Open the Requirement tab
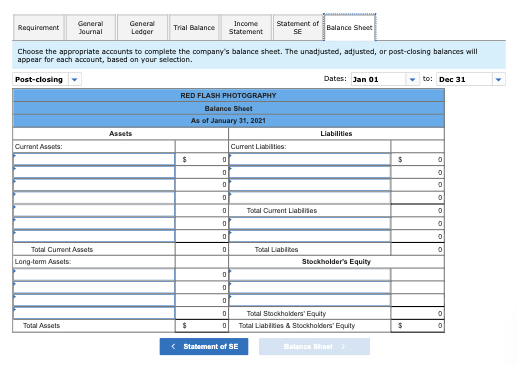 pyautogui.click(x=39, y=28)
